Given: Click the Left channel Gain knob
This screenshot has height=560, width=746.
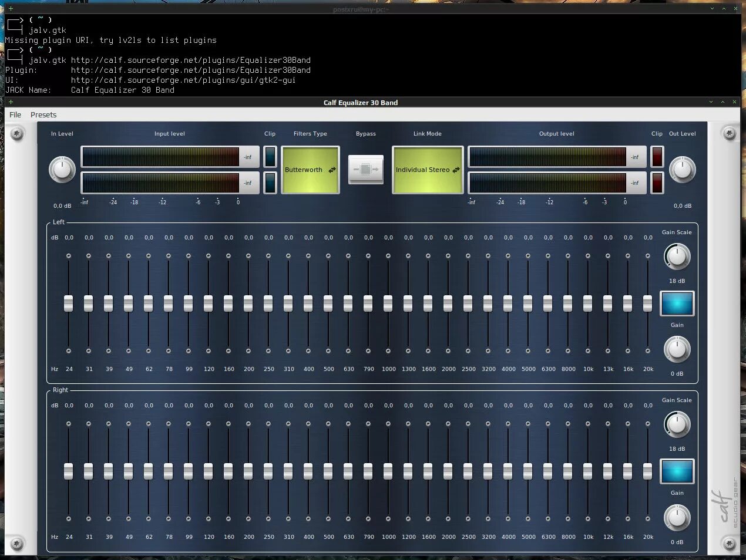Looking at the screenshot, I should (x=677, y=349).
